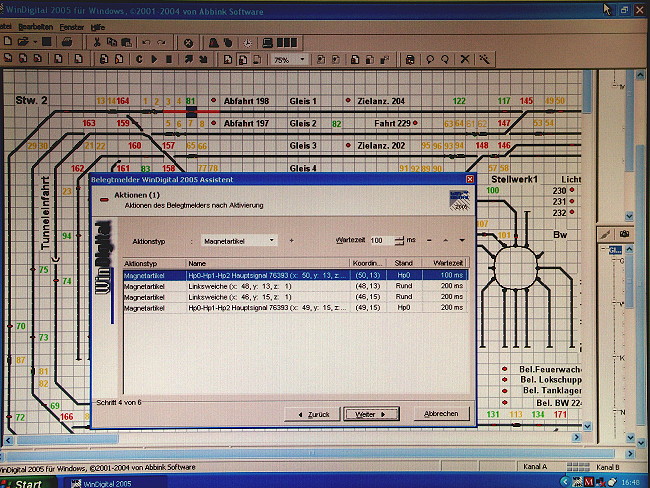650x488 pixels.
Task: Click the Open folder icon in the toolbar
Action: click(23, 41)
